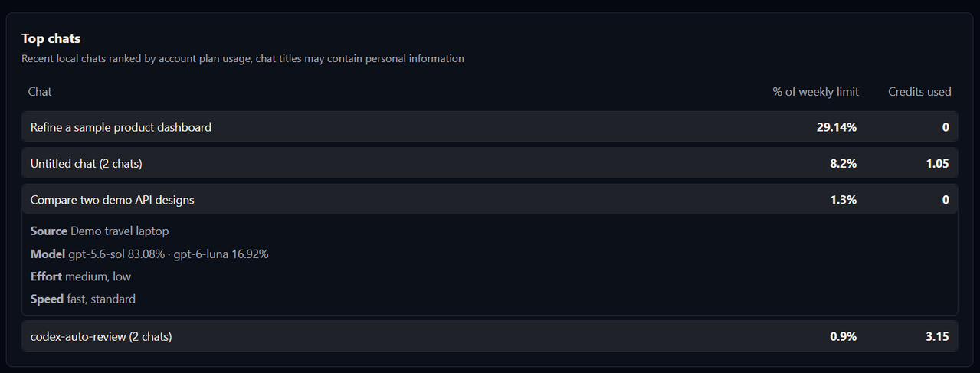Click the '% of weekly limit' column header
The width and height of the screenshot is (980, 373).
tap(815, 91)
